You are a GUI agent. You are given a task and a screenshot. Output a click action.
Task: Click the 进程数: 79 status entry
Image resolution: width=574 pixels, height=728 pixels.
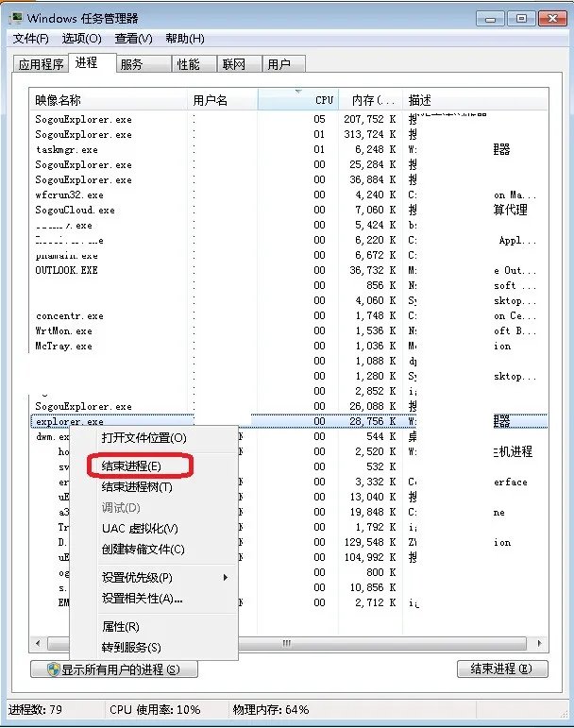coord(35,709)
